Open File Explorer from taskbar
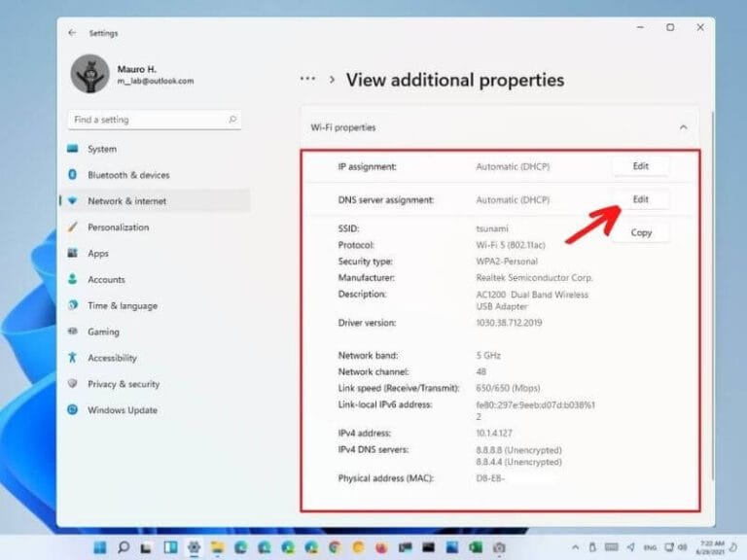The width and height of the screenshot is (747, 560). tap(217, 547)
